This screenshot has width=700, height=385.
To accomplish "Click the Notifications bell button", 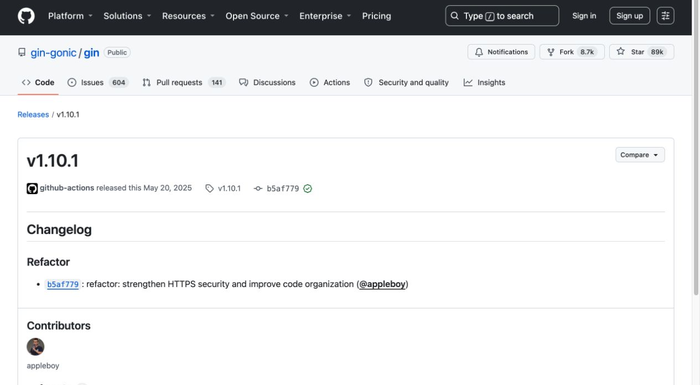I will coord(501,52).
